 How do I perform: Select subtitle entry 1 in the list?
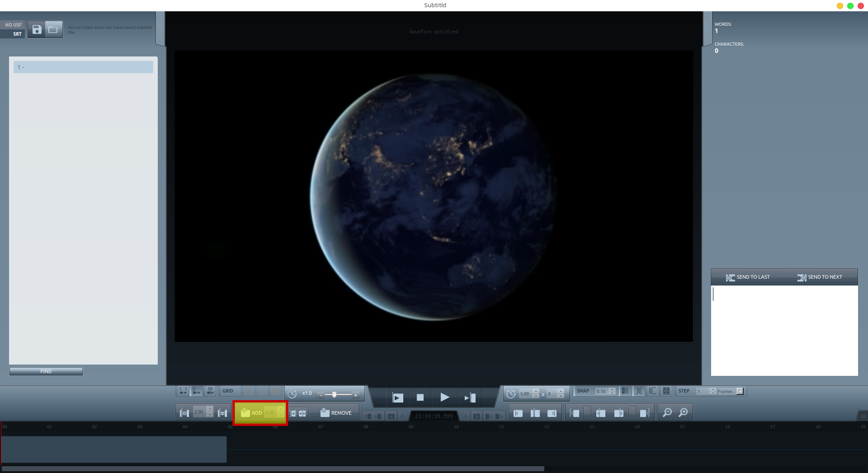point(83,67)
